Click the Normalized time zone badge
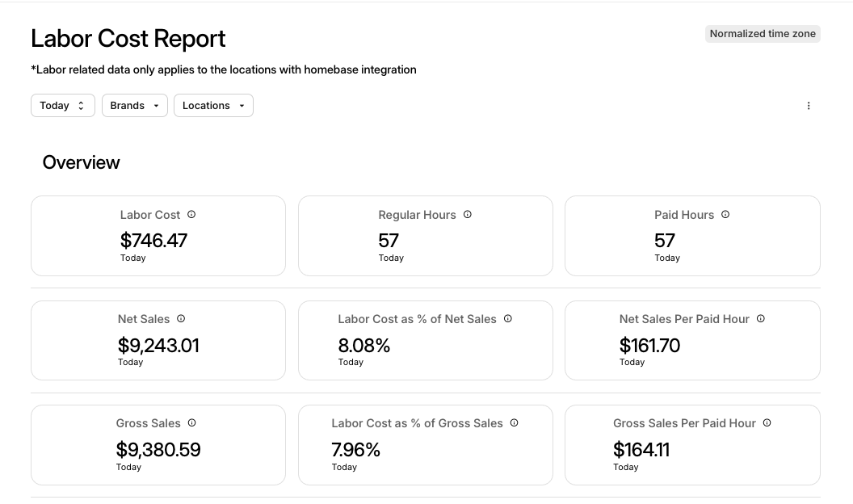The width and height of the screenshot is (853, 504). (x=763, y=34)
